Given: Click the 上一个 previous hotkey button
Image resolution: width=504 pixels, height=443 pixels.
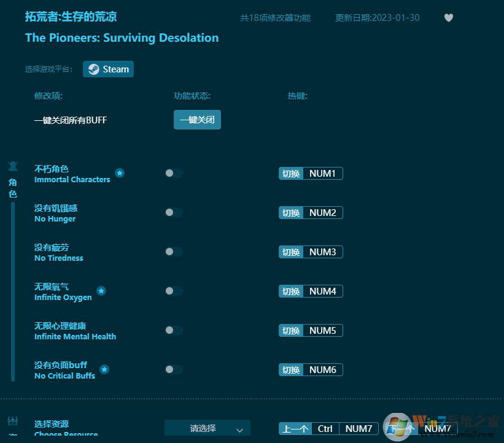Looking at the screenshot, I should (295, 428).
